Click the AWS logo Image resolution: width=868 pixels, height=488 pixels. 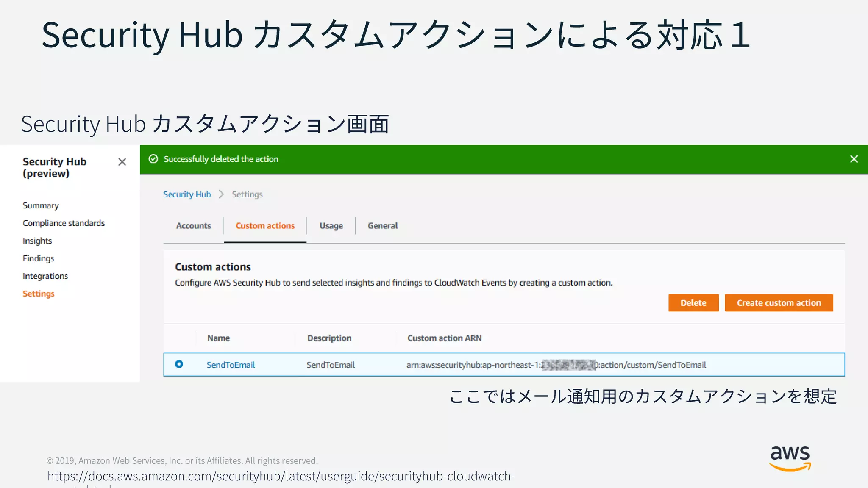[790, 458]
